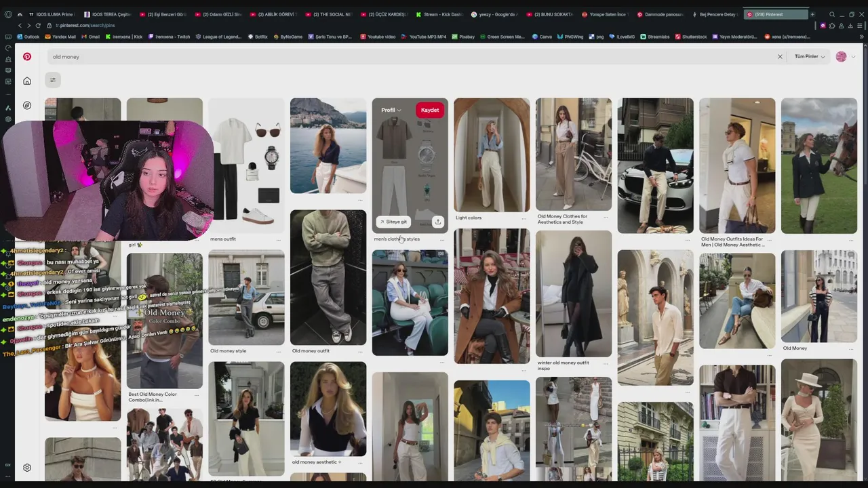Open the browser easy setup menu icon

coord(859,25)
